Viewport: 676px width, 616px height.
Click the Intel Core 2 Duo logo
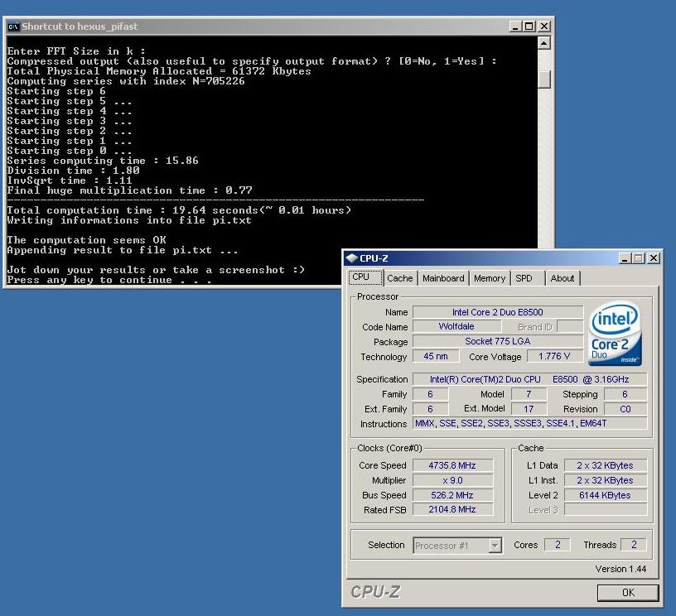pos(616,334)
